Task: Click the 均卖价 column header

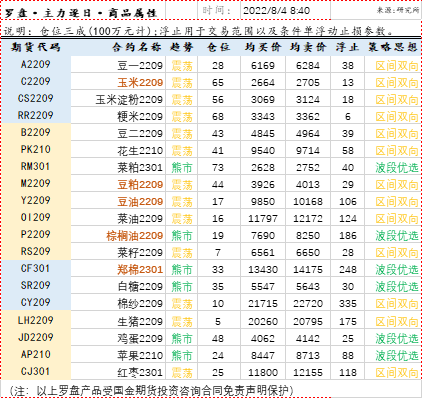Action: [308, 47]
